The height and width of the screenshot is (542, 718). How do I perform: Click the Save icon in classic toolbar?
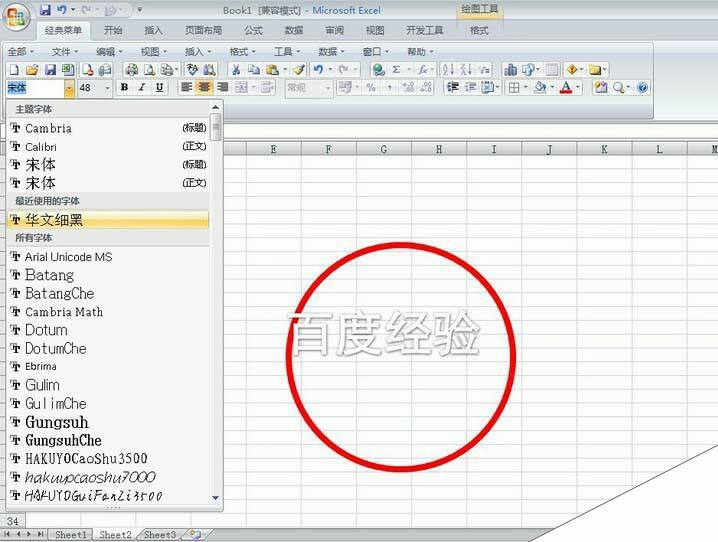[x=49, y=70]
